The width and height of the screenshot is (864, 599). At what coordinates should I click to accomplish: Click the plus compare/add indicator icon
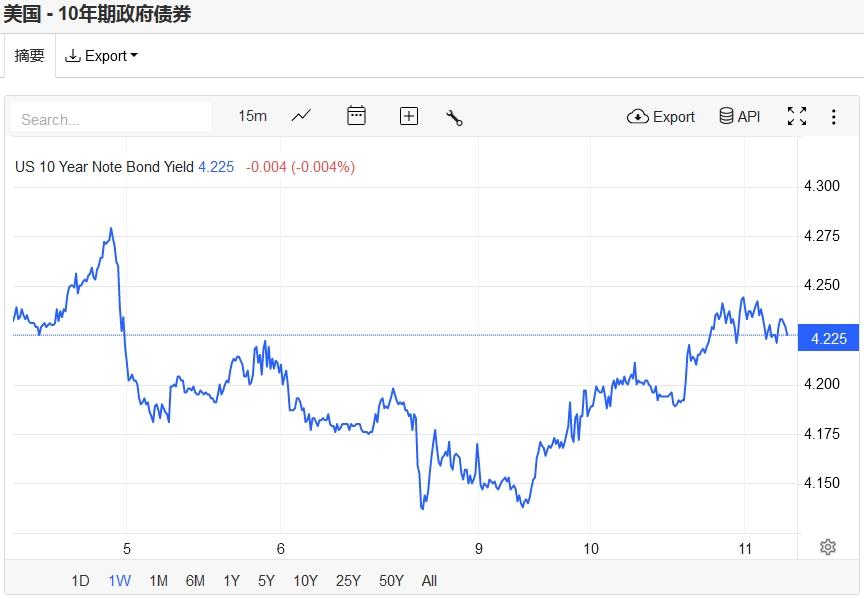click(408, 116)
